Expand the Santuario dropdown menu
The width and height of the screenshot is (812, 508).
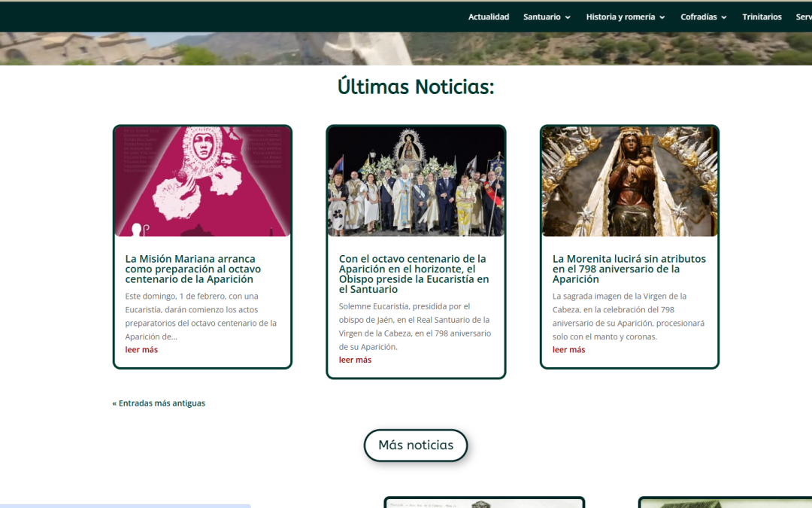(x=541, y=17)
